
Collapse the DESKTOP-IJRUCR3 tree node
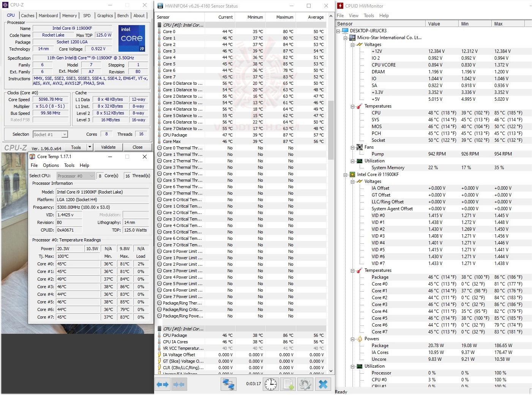point(338,31)
